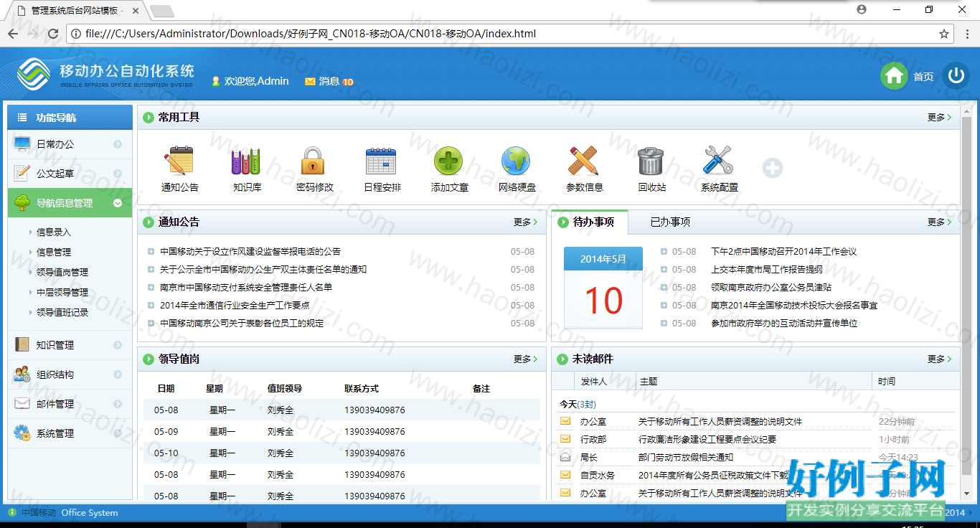Switch to the 待办事项 tab
The image size is (980, 528).
click(x=590, y=222)
